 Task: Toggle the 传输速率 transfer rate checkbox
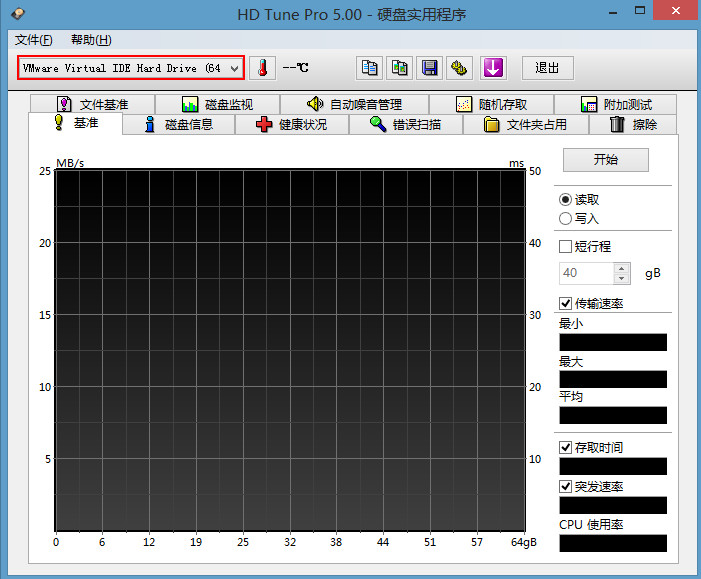click(x=566, y=303)
